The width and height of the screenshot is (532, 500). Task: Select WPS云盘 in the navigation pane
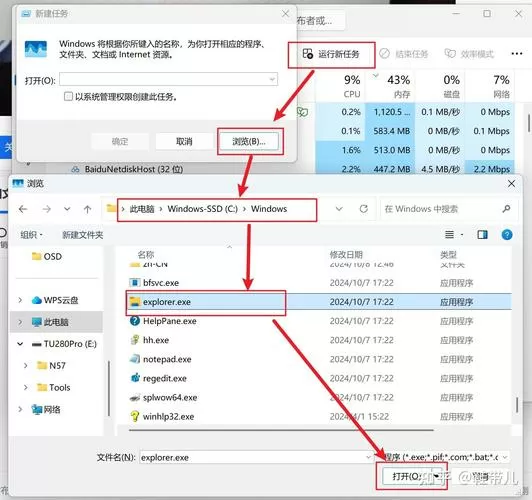pyautogui.click(x=55, y=300)
